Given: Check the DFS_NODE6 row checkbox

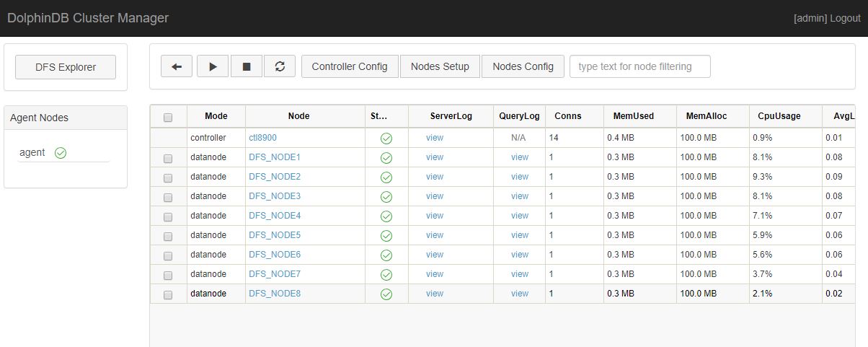Looking at the screenshot, I should (168, 255).
